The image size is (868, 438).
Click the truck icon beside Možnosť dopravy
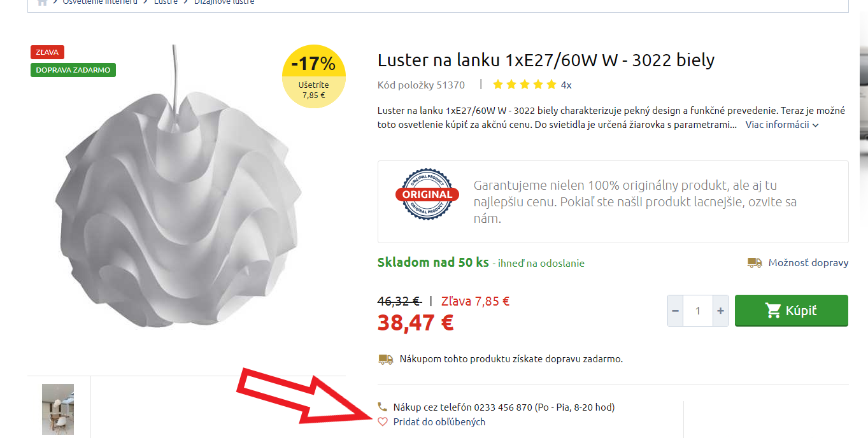(755, 262)
